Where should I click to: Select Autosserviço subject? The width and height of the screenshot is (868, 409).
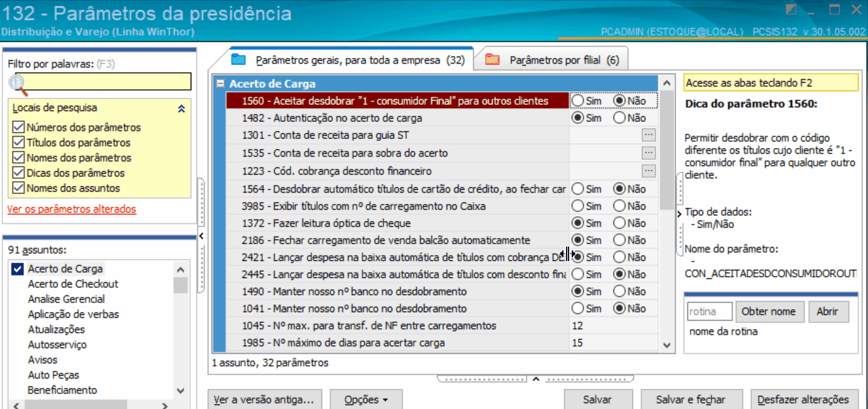57,345
